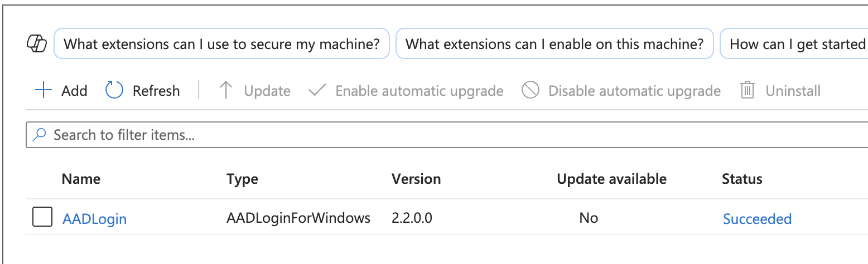The height and width of the screenshot is (264, 868).
Task: Sort by the Status column header
Action: click(x=742, y=179)
